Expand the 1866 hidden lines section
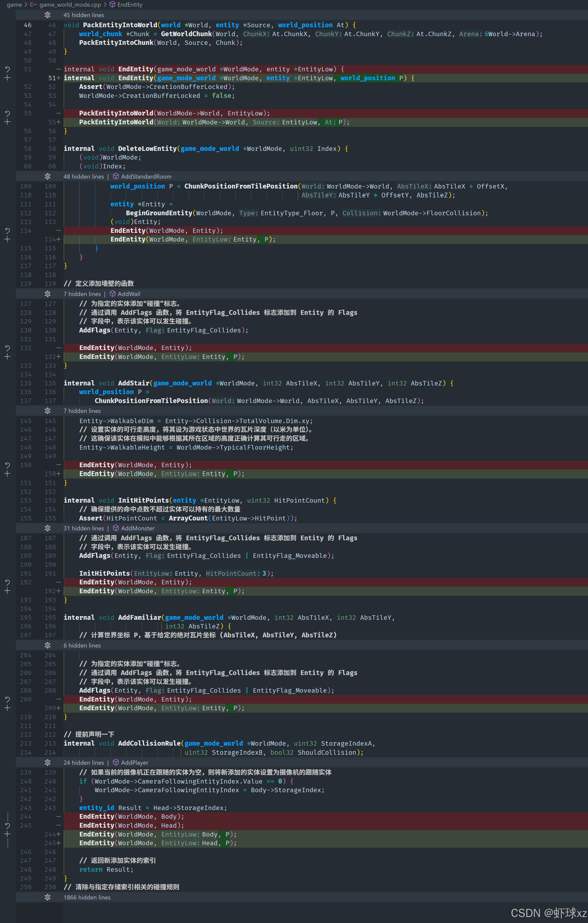Screen dimensions: 588x923 pos(48,897)
